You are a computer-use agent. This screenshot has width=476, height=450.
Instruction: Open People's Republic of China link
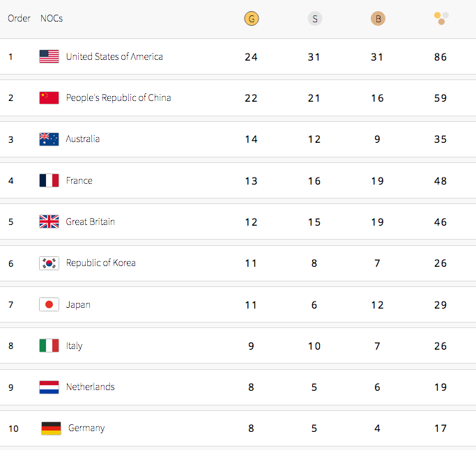click(x=118, y=98)
